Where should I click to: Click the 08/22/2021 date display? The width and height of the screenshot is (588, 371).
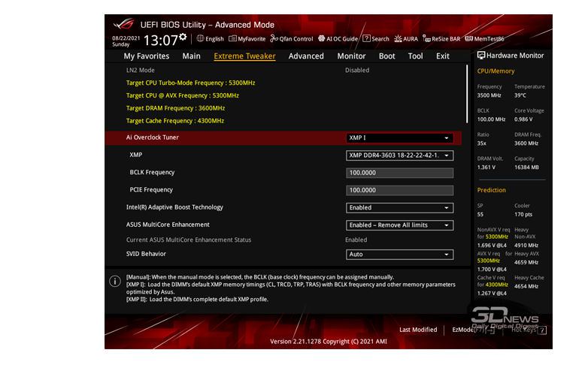(126, 38)
